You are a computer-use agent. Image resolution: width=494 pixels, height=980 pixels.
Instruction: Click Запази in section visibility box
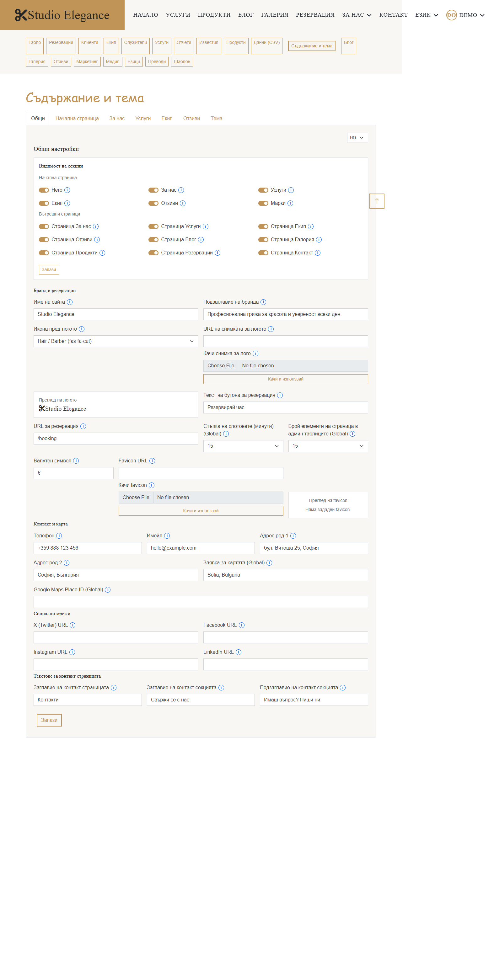49,269
